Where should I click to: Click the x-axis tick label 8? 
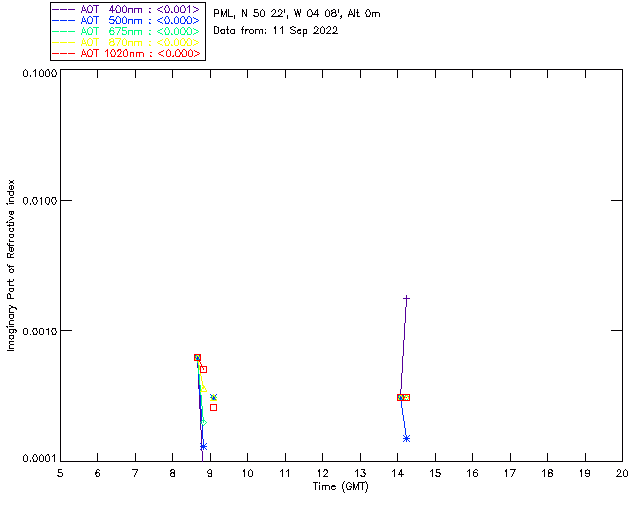(x=173, y=473)
